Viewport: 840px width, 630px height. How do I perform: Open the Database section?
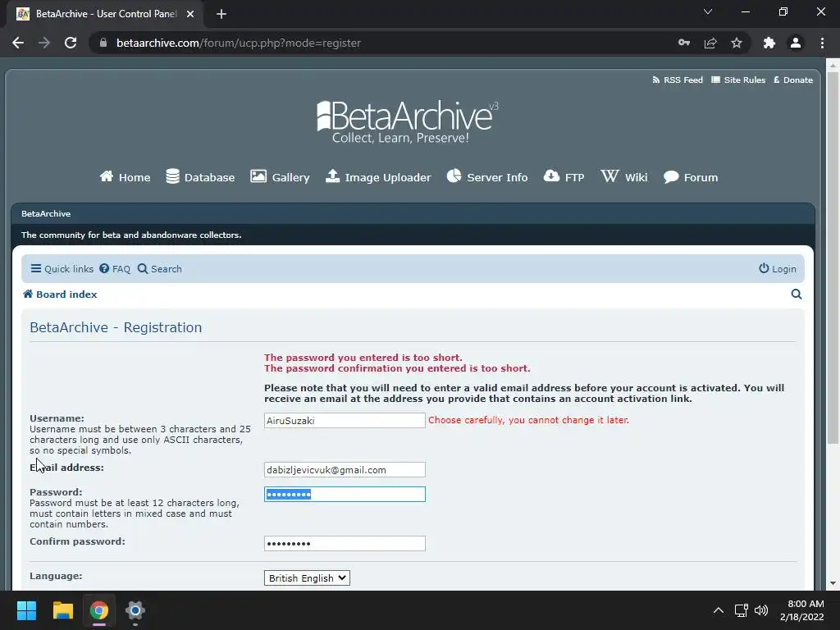click(x=200, y=177)
